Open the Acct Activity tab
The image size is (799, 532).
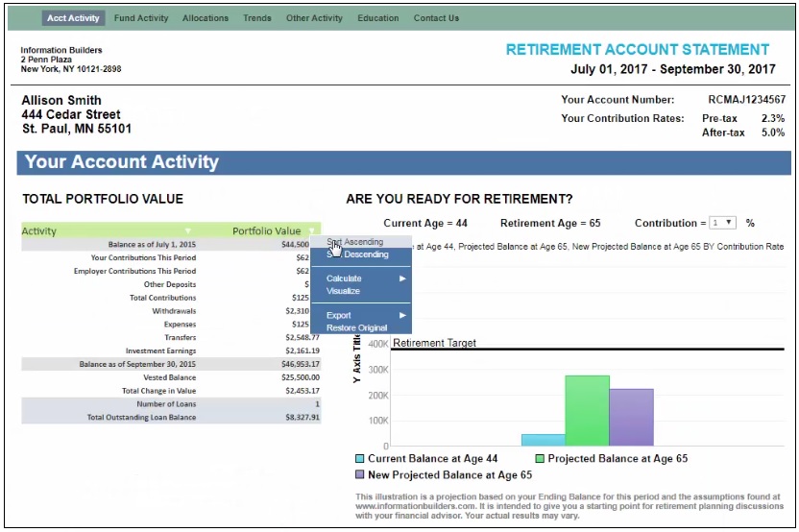[x=73, y=18]
